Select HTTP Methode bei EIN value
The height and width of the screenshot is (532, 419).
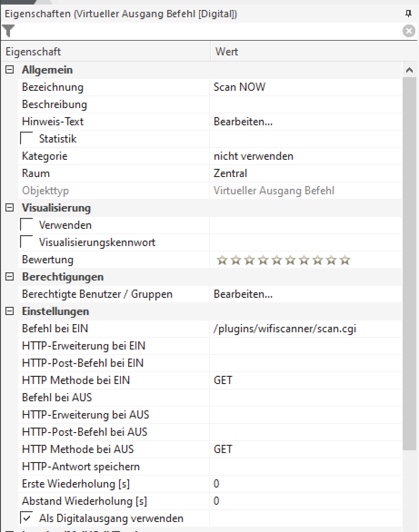304,380
